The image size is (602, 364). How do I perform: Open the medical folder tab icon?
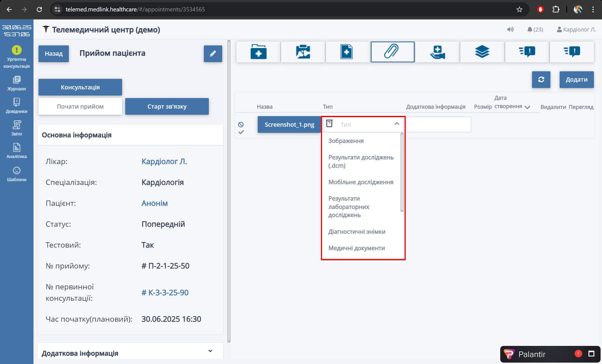[258, 52]
